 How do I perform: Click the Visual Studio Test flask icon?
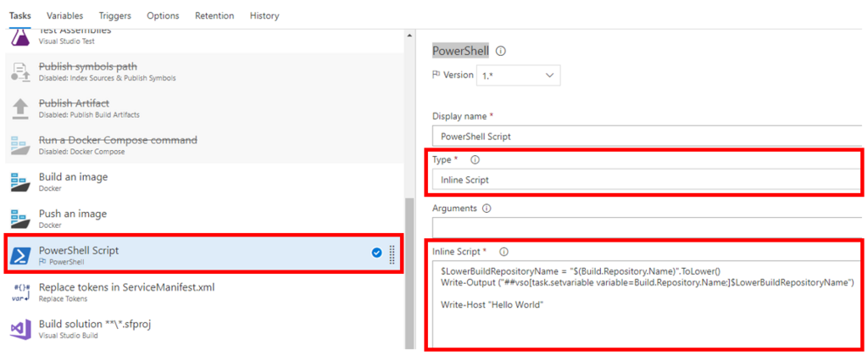pyautogui.click(x=21, y=37)
